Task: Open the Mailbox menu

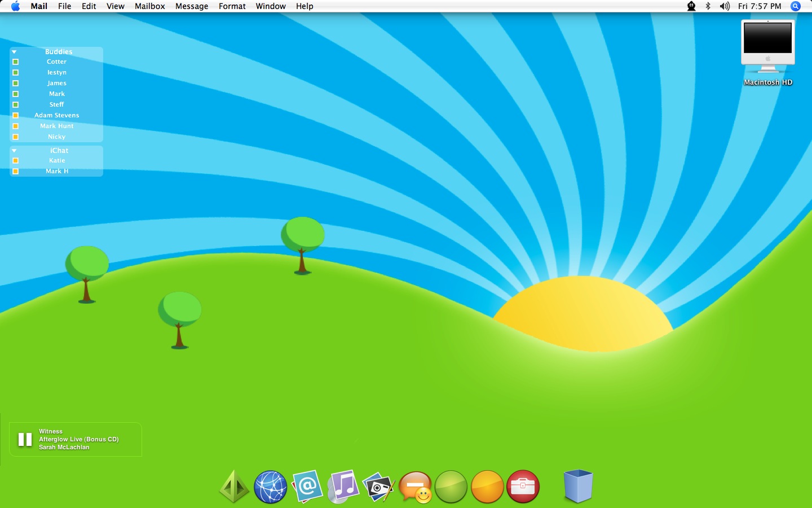Action: pos(150,6)
